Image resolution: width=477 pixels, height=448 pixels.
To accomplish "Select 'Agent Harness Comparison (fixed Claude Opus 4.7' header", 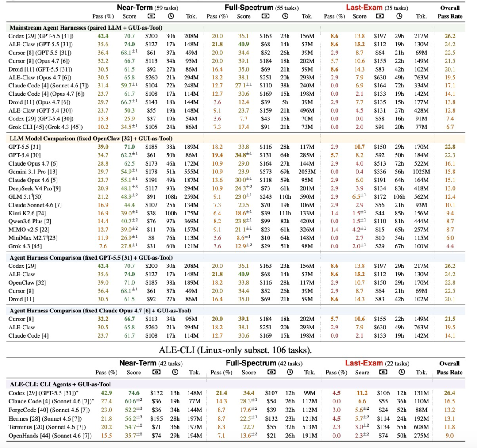I will tap(100, 311).
